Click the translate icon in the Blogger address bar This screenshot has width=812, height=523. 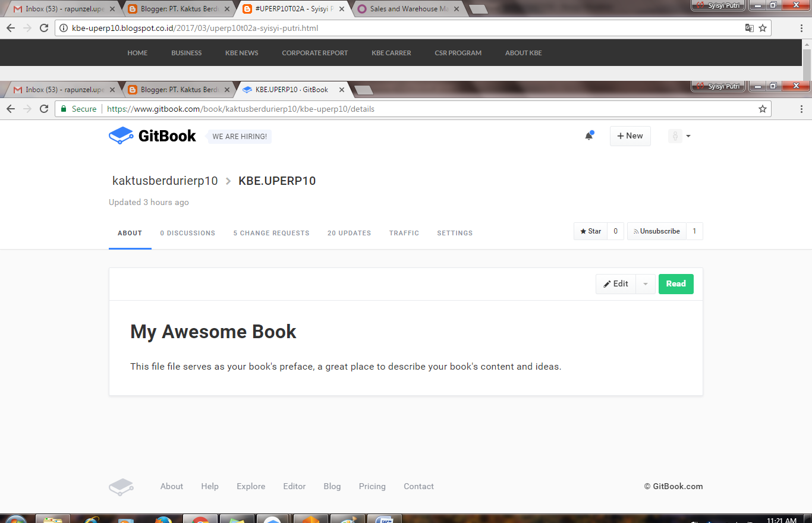749,28
